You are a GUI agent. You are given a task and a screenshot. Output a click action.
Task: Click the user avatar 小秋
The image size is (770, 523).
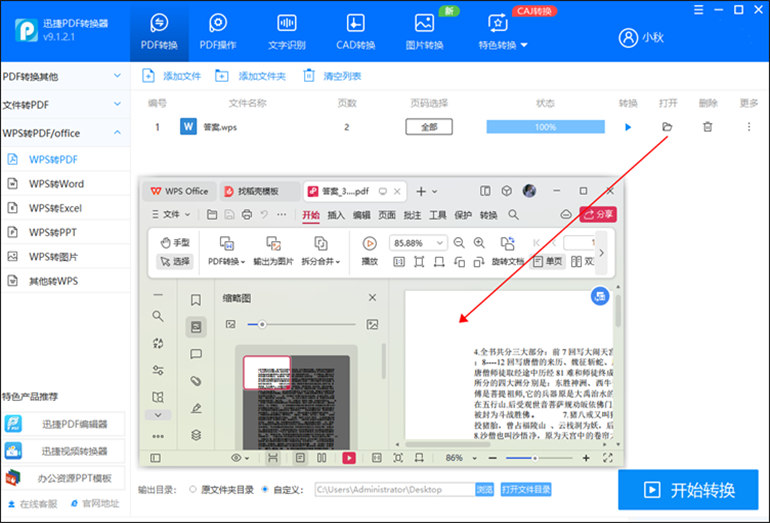pyautogui.click(x=641, y=37)
